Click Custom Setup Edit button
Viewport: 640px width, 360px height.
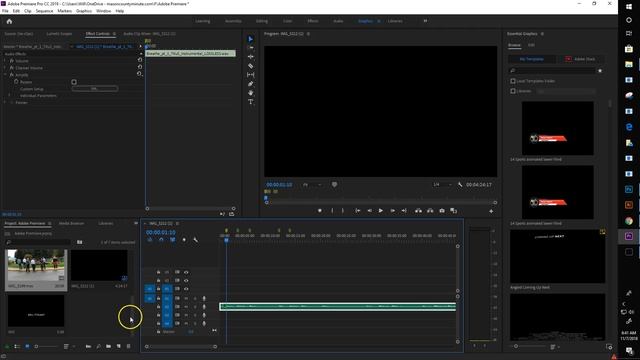click(95, 89)
